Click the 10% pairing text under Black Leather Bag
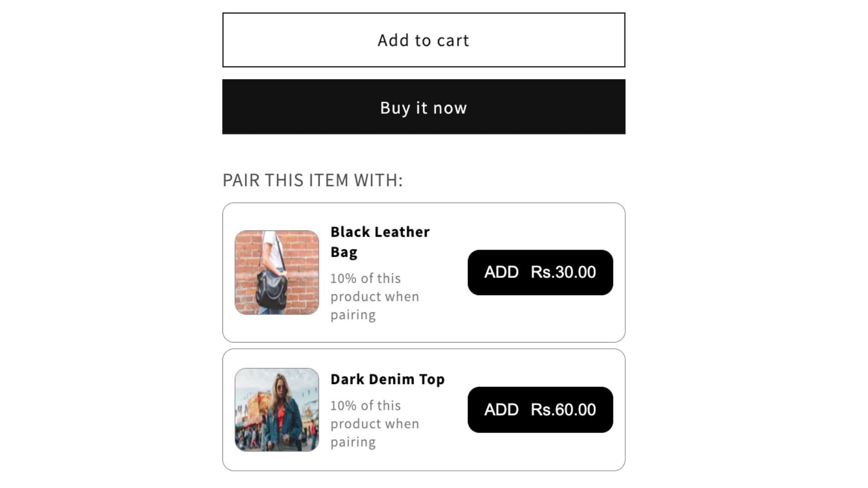The height and width of the screenshot is (488, 868). pos(375,296)
